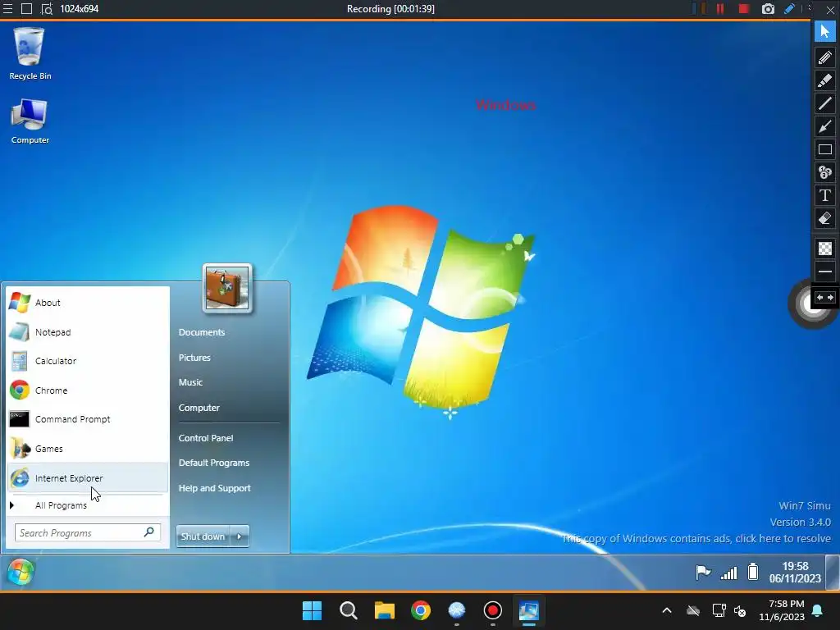
Task: Select the eraser tool
Action: pos(825,218)
